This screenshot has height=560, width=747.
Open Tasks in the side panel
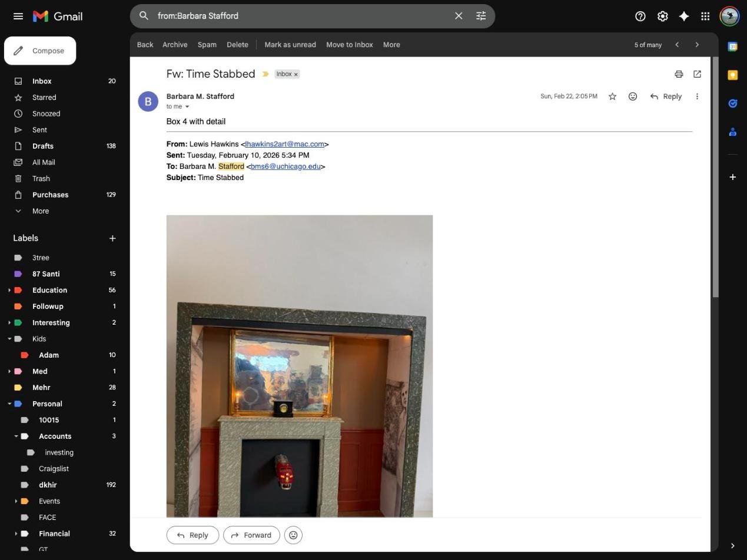point(733,104)
